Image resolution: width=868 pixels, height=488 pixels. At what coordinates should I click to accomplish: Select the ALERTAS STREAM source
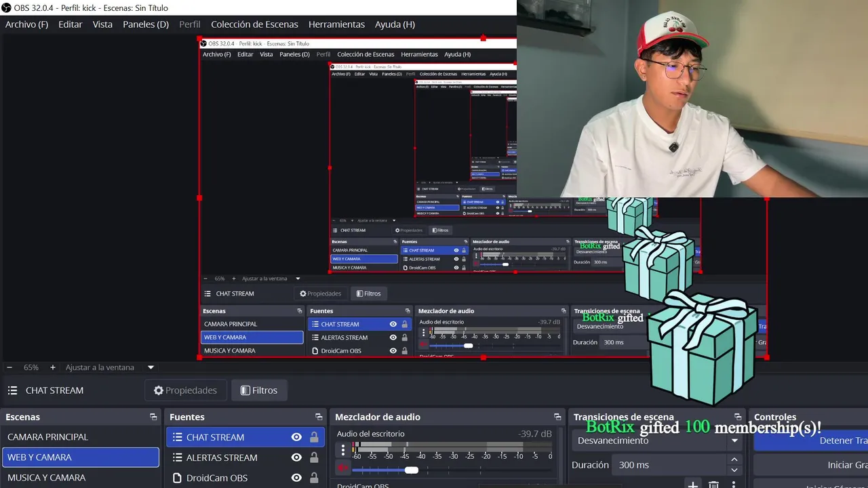coord(245,457)
